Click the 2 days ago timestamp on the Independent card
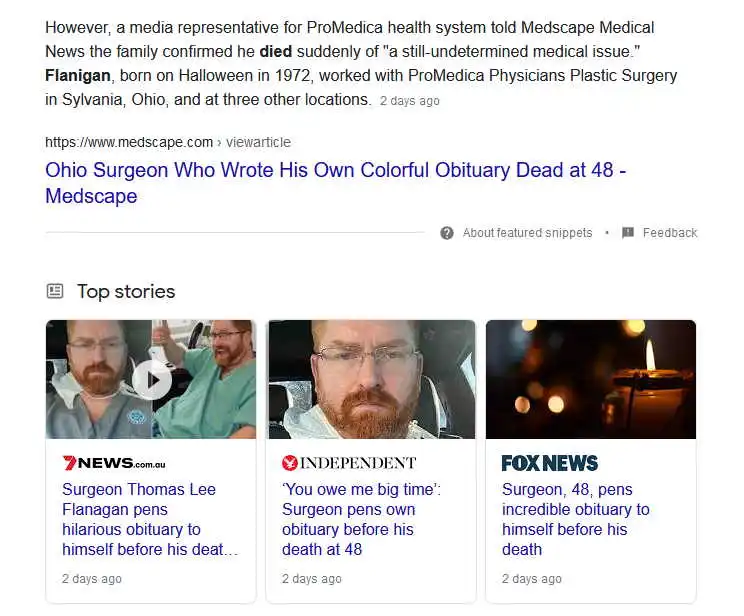 pos(312,579)
